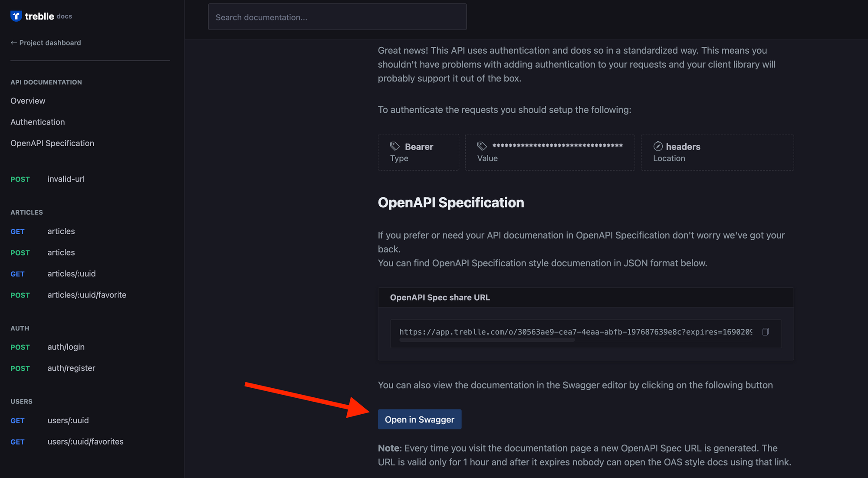This screenshot has width=868, height=478.
Task: Open GET users/:uuid/favorites endpoint
Action: coord(67,442)
